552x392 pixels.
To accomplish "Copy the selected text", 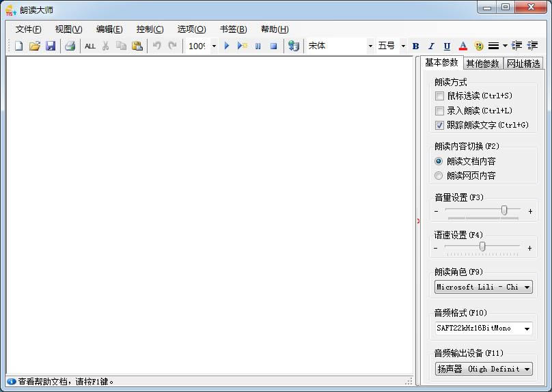I will click(x=121, y=46).
